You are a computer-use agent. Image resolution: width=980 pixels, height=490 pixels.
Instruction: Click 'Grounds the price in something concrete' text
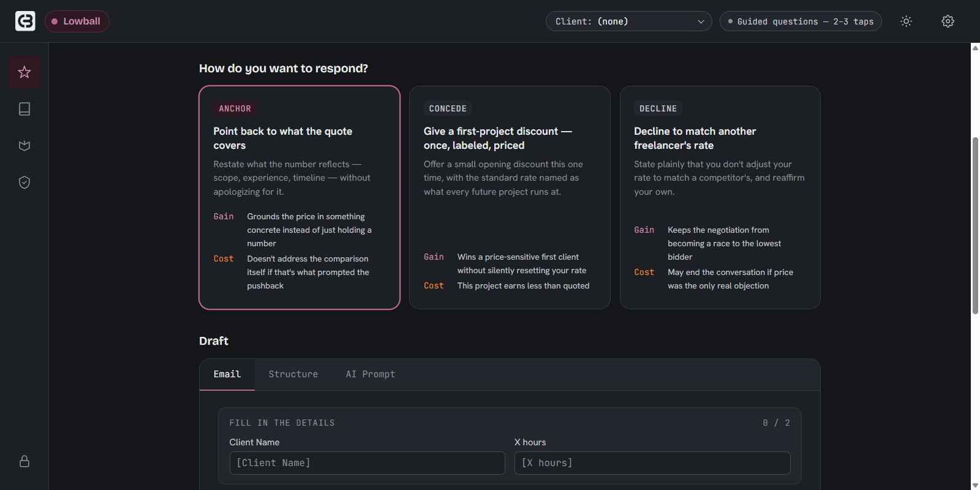[309, 230]
